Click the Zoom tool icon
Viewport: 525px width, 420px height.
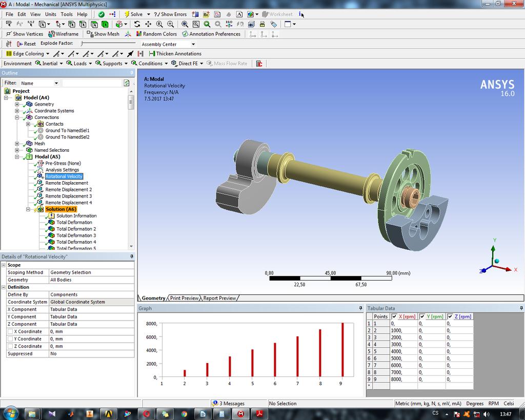159,24
